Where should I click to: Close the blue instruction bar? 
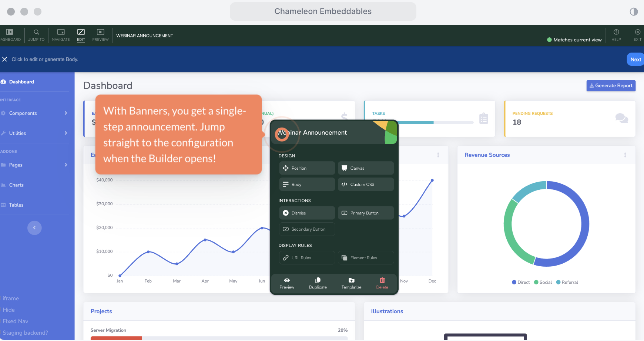pyautogui.click(x=5, y=59)
